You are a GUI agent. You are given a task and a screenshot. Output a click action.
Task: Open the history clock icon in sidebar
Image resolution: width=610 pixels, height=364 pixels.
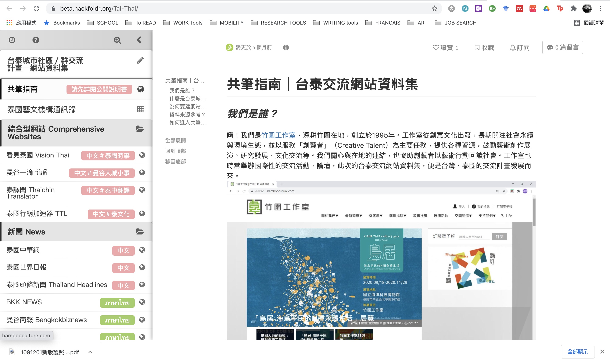[x=12, y=40]
